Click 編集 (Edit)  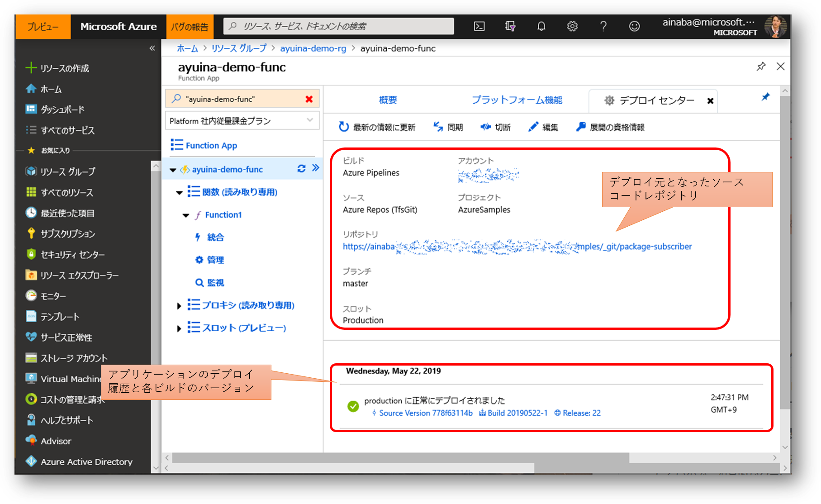(543, 127)
